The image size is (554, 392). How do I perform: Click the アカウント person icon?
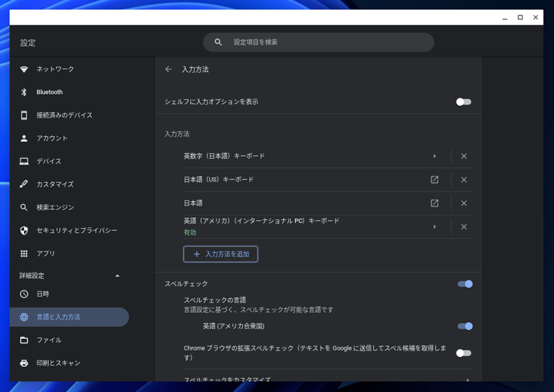pos(24,138)
